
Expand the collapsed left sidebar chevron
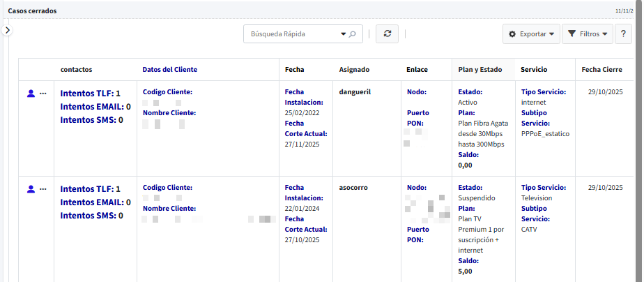[x=7, y=30]
